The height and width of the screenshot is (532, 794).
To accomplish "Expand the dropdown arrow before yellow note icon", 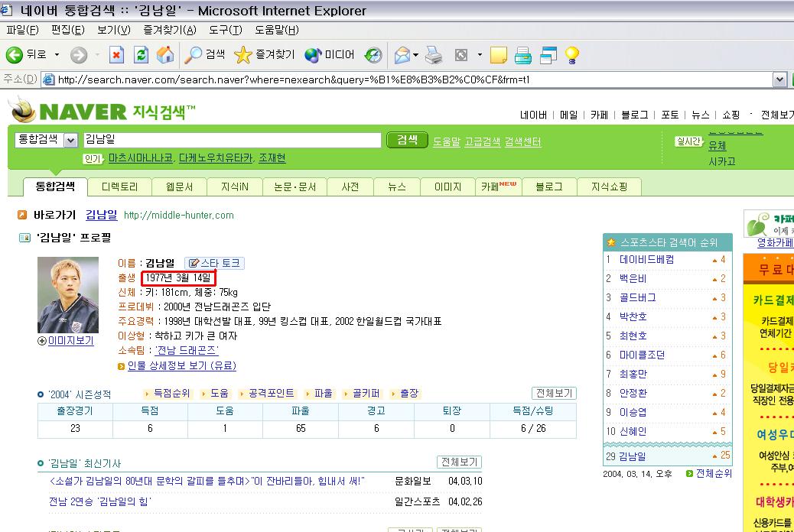I will point(480,55).
